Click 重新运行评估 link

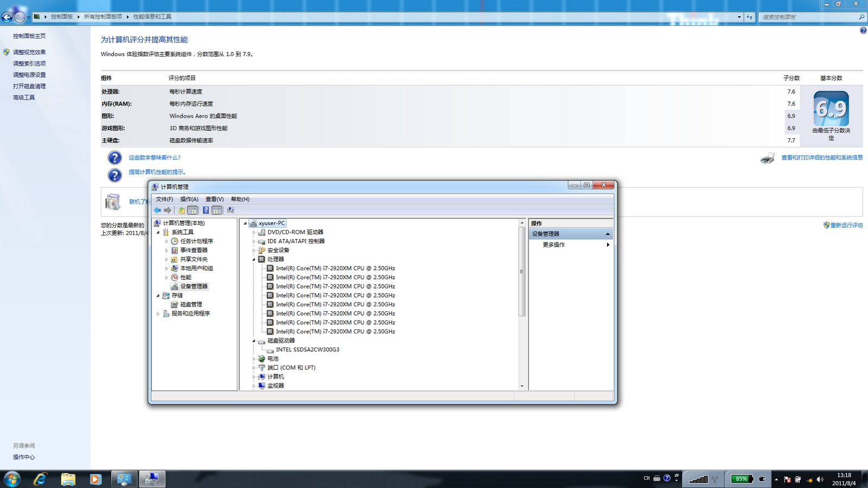click(x=846, y=225)
